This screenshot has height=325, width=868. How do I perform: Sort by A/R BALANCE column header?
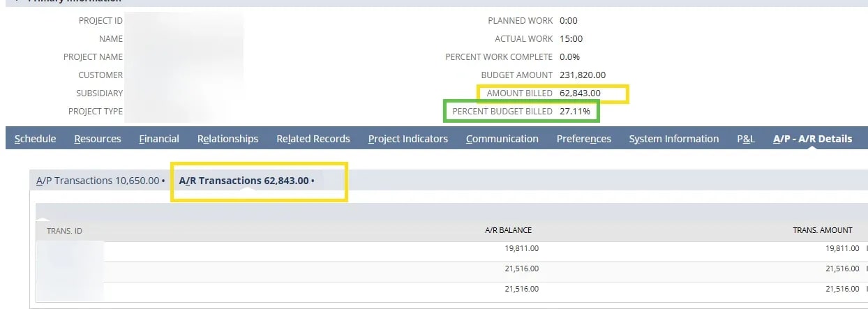508,230
